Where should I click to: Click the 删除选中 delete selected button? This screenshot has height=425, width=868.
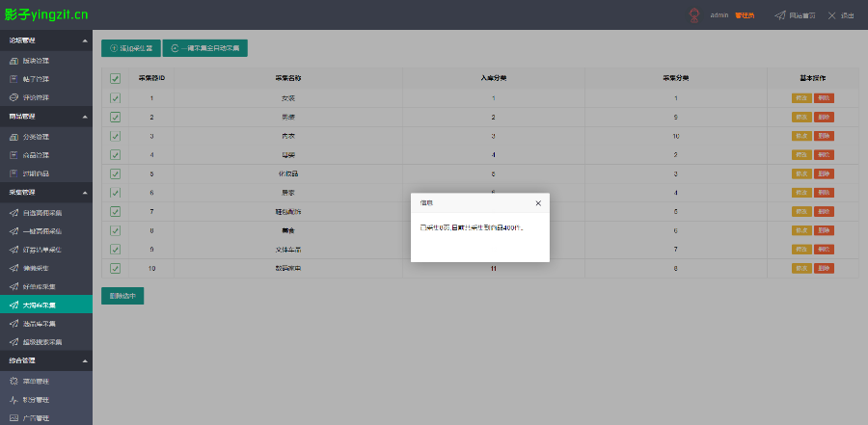pyautogui.click(x=122, y=296)
